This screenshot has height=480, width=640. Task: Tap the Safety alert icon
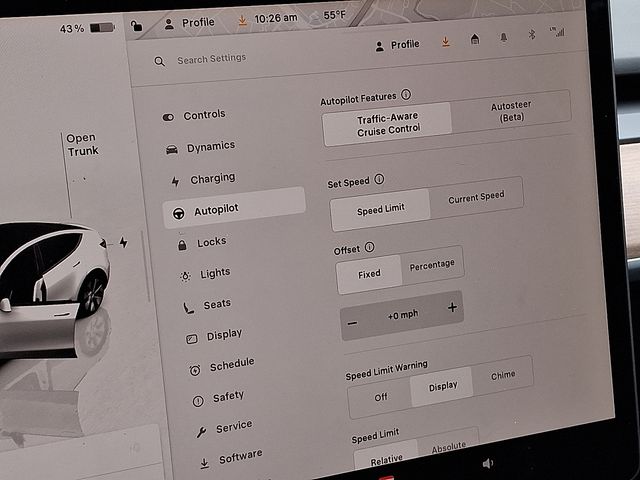pyautogui.click(x=198, y=401)
